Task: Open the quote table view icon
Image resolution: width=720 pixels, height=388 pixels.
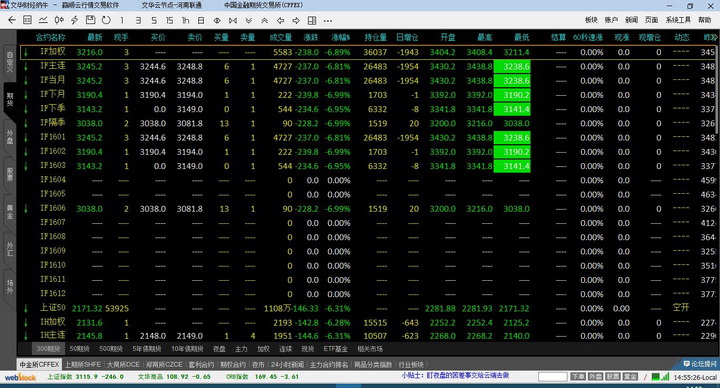Action: (28, 20)
